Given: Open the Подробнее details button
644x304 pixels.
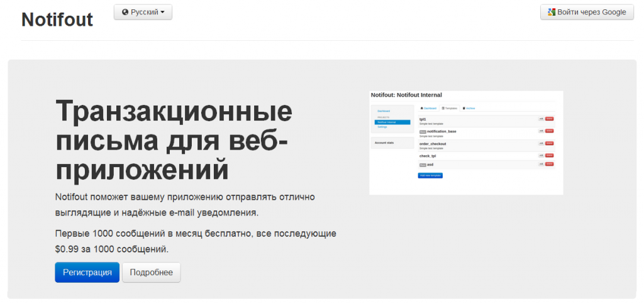Looking at the screenshot, I should [x=151, y=273].
